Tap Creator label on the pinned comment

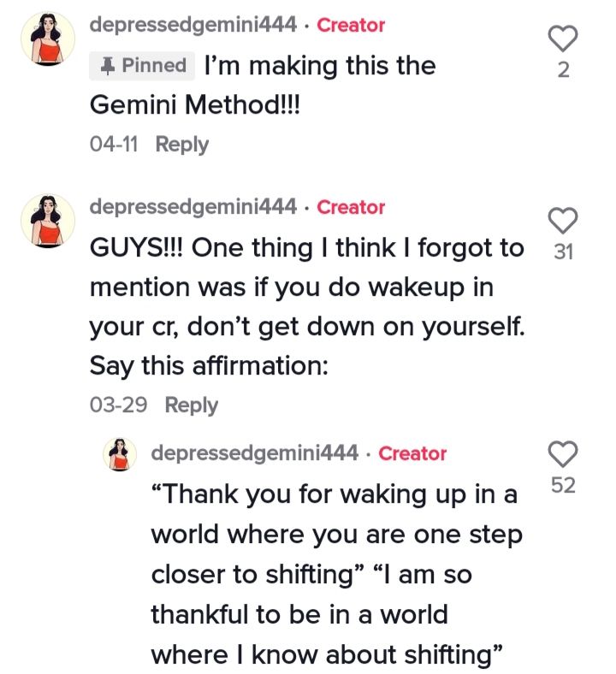pyautogui.click(x=351, y=25)
